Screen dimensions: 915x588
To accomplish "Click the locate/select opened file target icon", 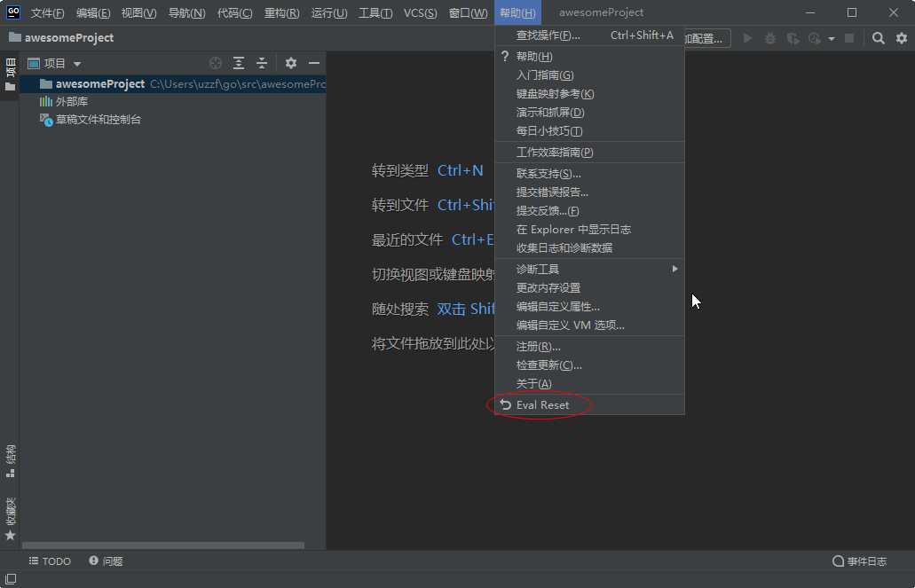I will click(x=215, y=63).
